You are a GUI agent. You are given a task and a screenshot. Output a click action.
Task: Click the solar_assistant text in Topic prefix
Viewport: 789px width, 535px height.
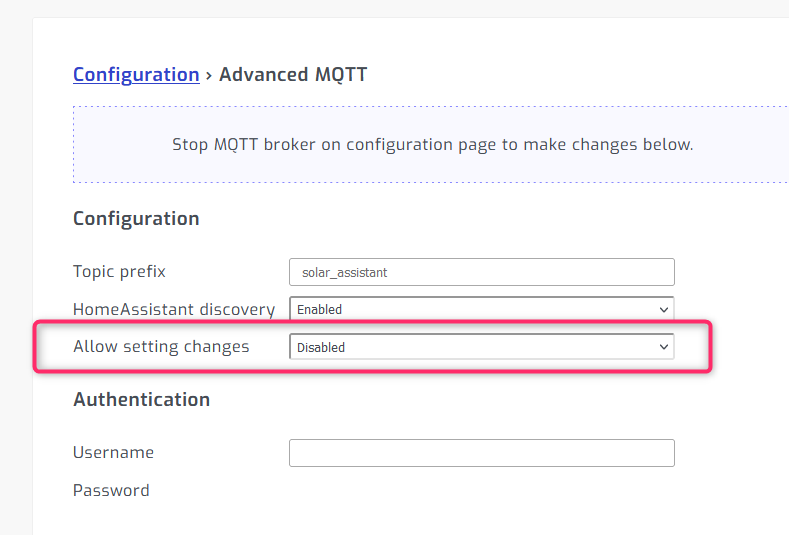pos(344,273)
